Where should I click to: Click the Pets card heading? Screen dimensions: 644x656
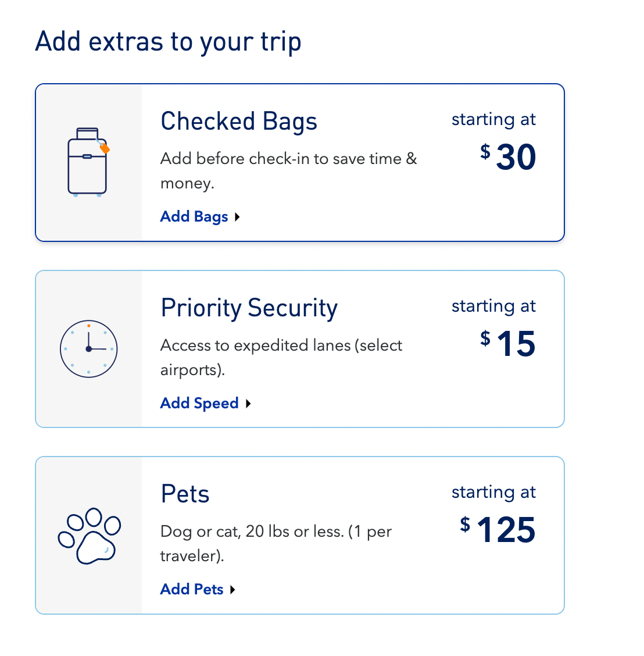(x=185, y=494)
